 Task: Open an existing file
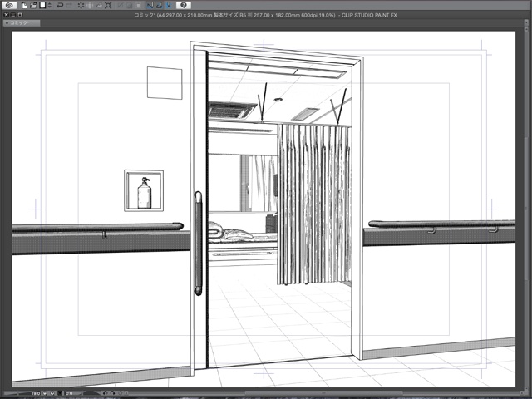(x=33, y=6)
